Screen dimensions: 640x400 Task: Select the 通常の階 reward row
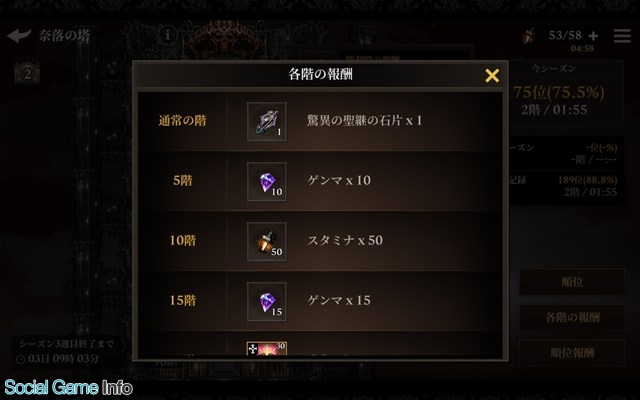[x=320, y=121]
